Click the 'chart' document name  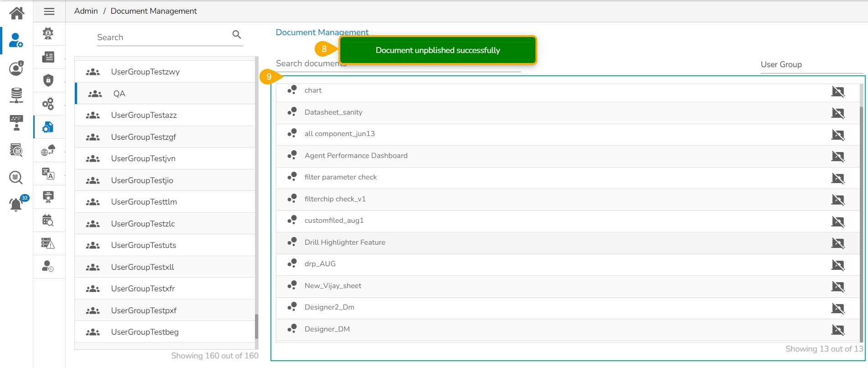point(313,90)
